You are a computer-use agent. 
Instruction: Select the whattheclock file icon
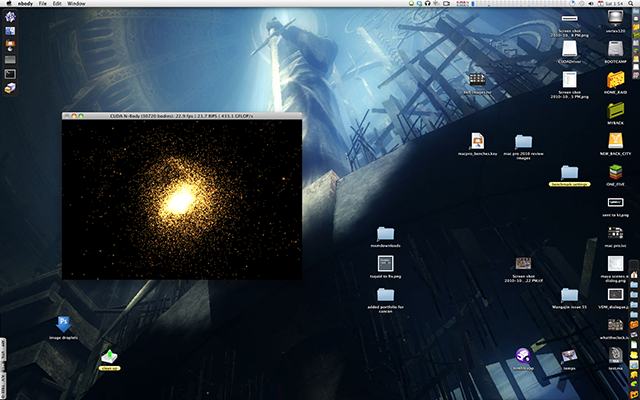616,325
